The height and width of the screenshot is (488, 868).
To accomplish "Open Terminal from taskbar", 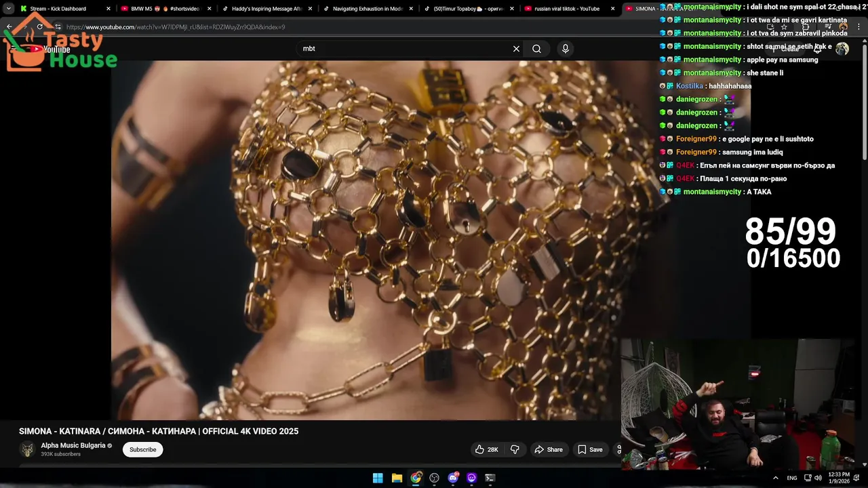I will pyautogui.click(x=490, y=478).
